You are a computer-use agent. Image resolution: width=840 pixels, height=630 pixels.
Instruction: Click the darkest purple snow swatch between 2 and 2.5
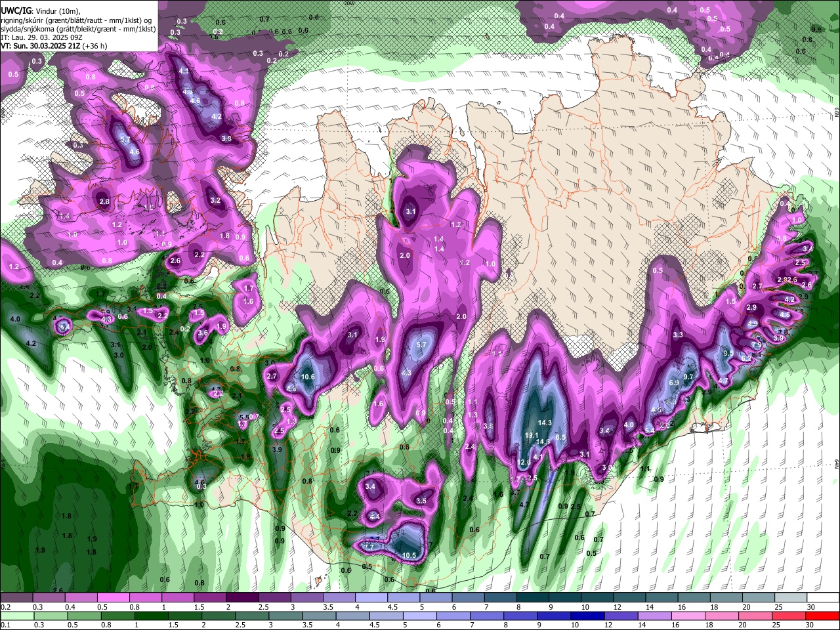click(x=242, y=597)
